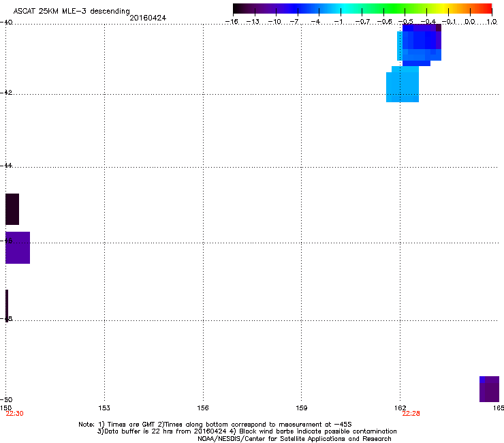Click the black data patch near -45
The width and height of the screenshot is (504, 443).
tap(12, 209)
